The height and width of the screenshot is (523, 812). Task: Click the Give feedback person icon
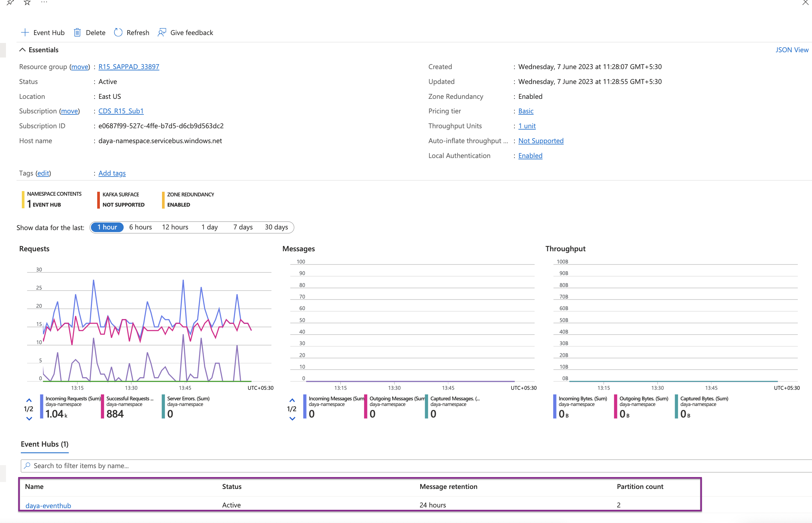click(162, 33)
